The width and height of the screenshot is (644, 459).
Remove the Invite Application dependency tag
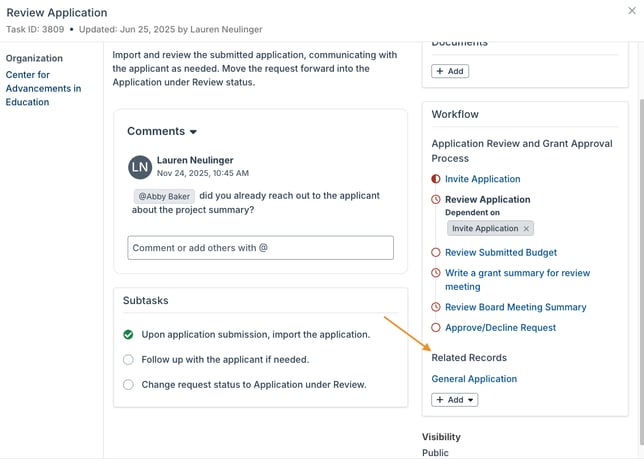tap(526, 229)
